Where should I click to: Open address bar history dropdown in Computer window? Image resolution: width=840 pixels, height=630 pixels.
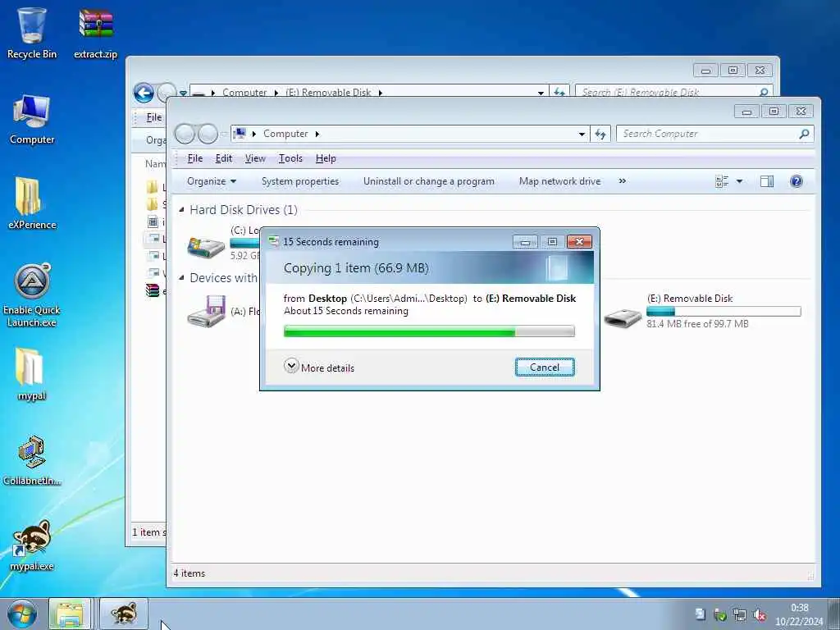(582, 134)
